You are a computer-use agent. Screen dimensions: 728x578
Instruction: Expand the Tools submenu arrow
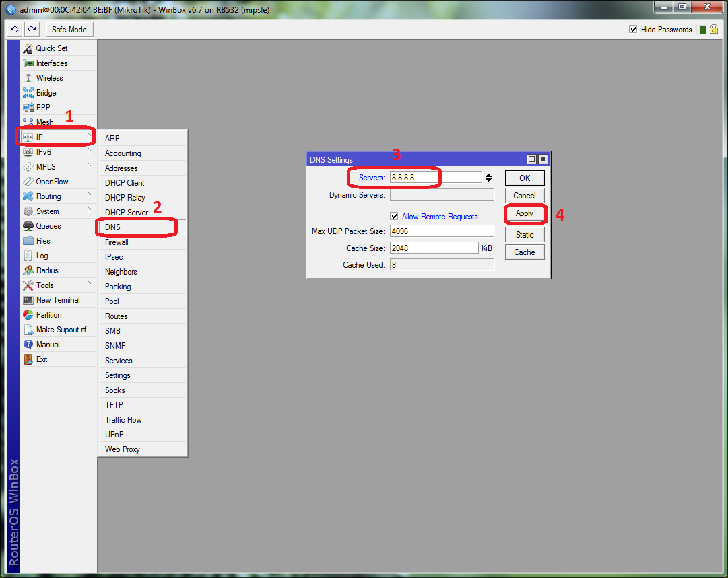(x=89, y=285)
